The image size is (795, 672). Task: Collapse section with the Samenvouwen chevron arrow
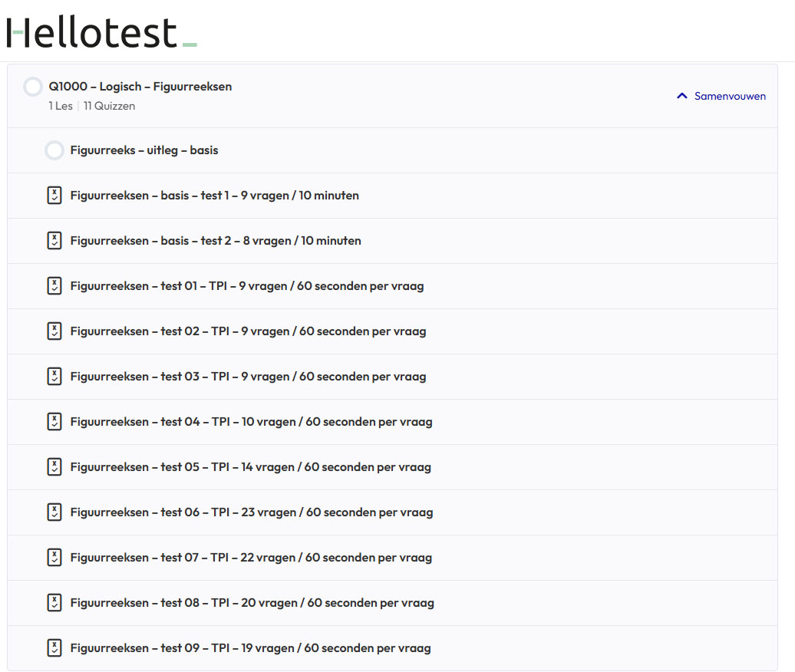(x=681, y=97)
